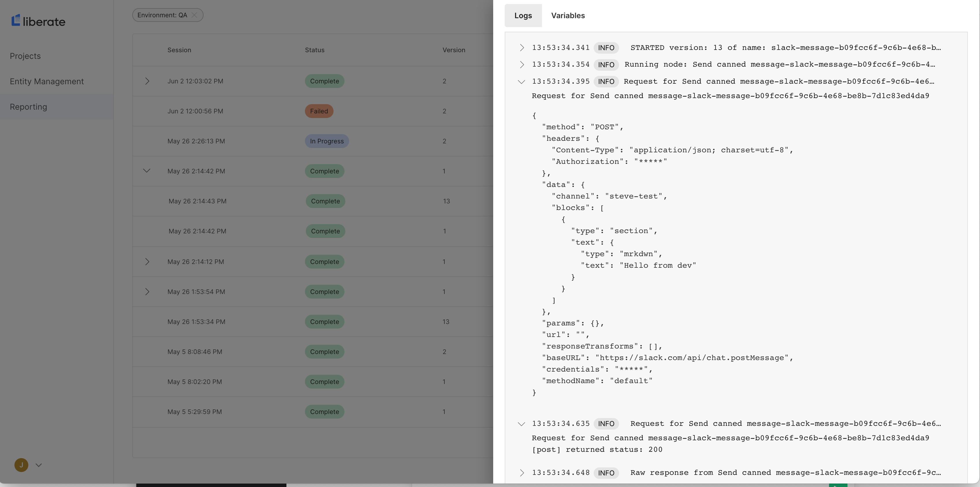
Task: Select the Logs tab
Action: coord(523,16)
